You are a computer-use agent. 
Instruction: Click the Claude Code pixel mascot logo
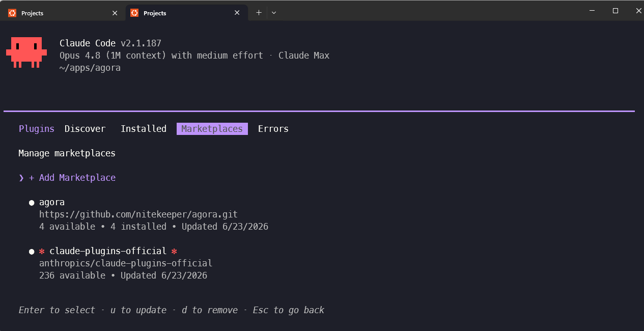pyautogui.click(x=26, y=52)
